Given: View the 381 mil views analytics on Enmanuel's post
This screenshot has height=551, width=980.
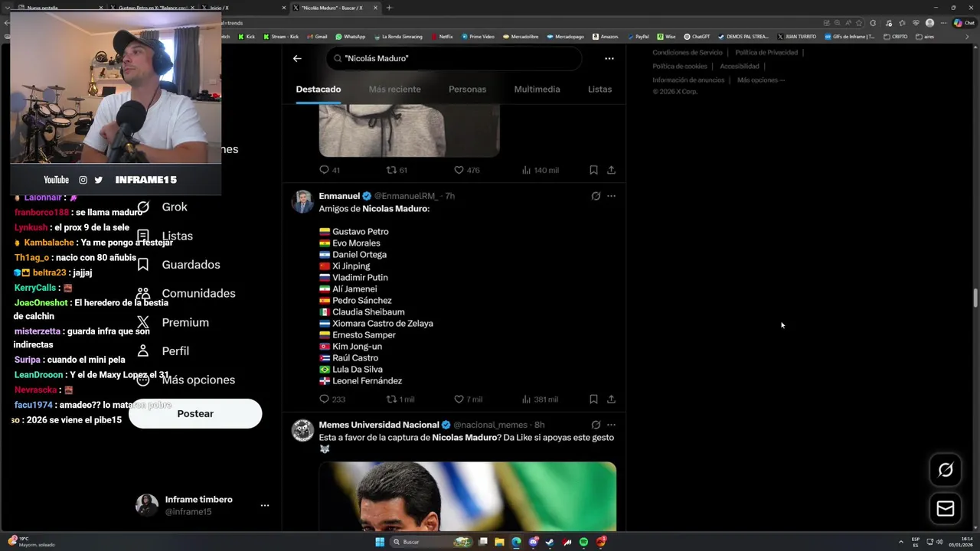Looking at the screenshot, I should pyautogui.click(x=540, y=399).
